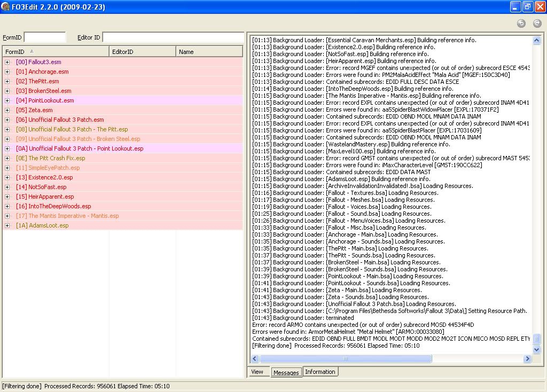Sort by the FormID column header
The image size is (547, 392).
coord(56,52)
